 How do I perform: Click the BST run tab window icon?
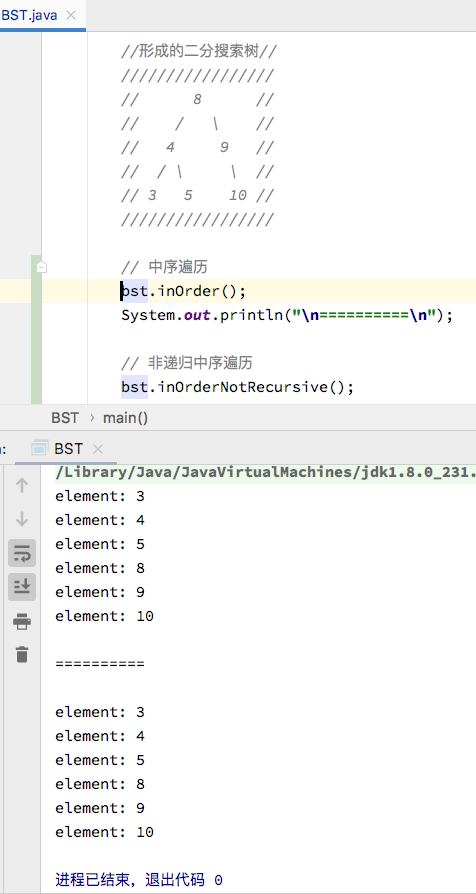coord(39,449)
